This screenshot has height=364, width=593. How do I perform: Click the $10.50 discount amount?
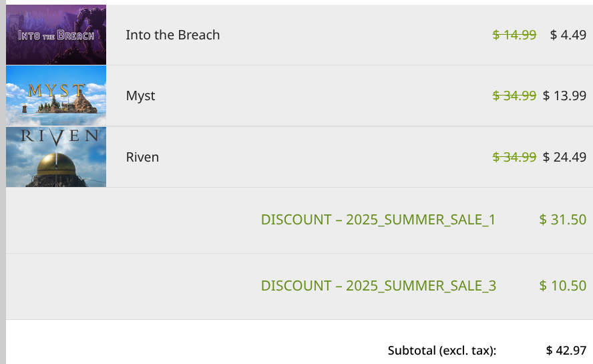point(563,286)
